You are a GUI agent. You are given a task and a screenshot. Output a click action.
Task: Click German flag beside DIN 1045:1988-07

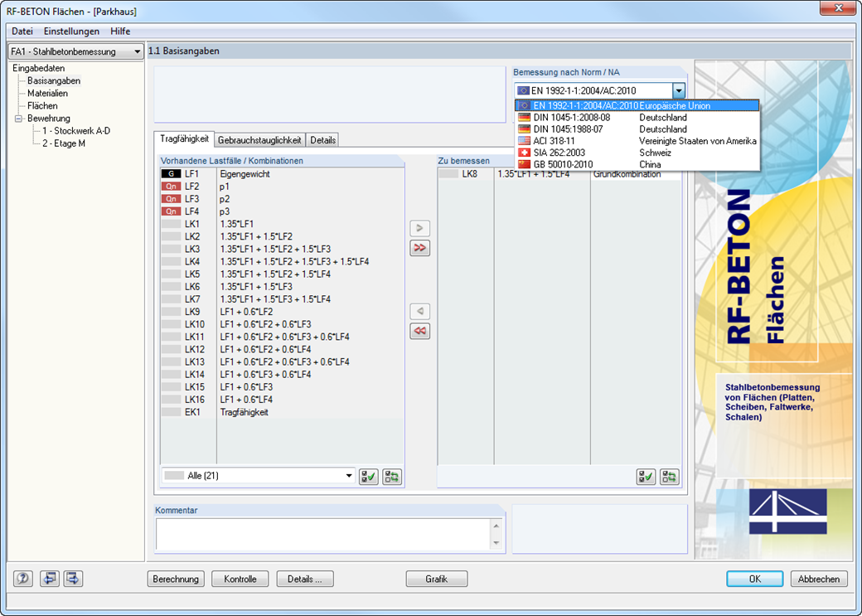tap(525, 129)
